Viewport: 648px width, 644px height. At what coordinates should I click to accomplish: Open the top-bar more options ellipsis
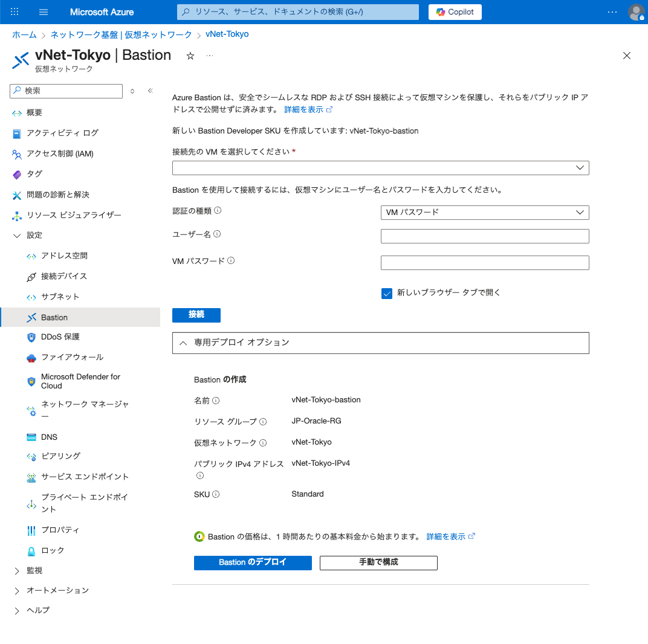pyautogui.click(x=612, y=12)
